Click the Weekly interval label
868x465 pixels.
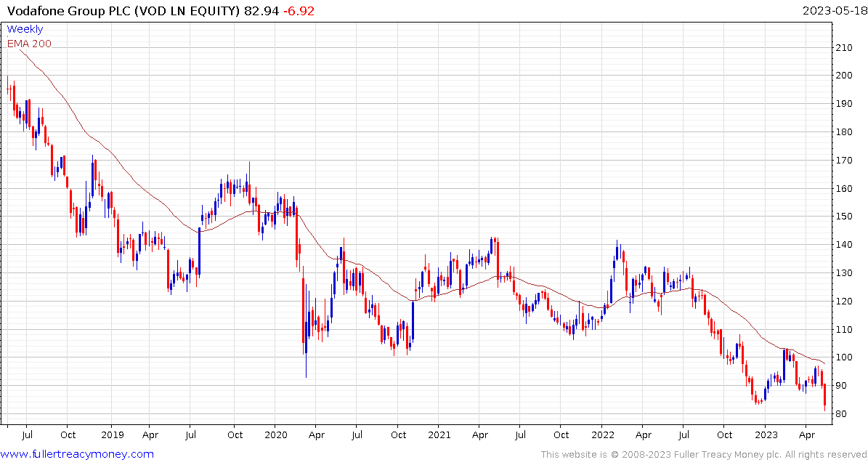tap(25, 29)
